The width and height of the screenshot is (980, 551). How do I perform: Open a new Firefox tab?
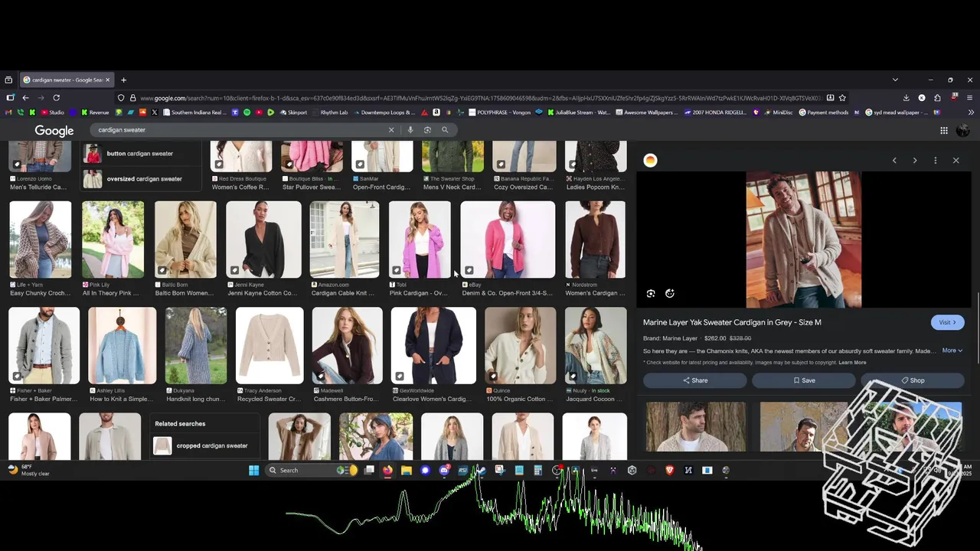123,80
